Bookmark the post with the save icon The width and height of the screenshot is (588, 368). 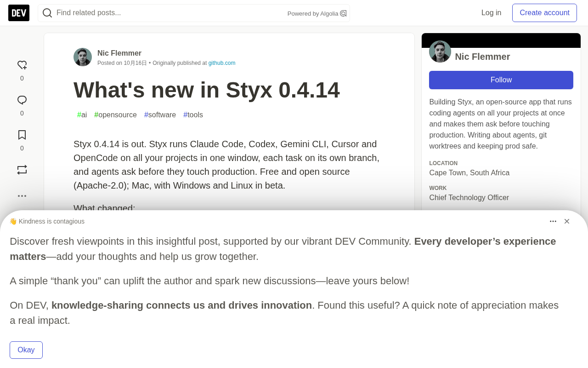click(22, 135)
